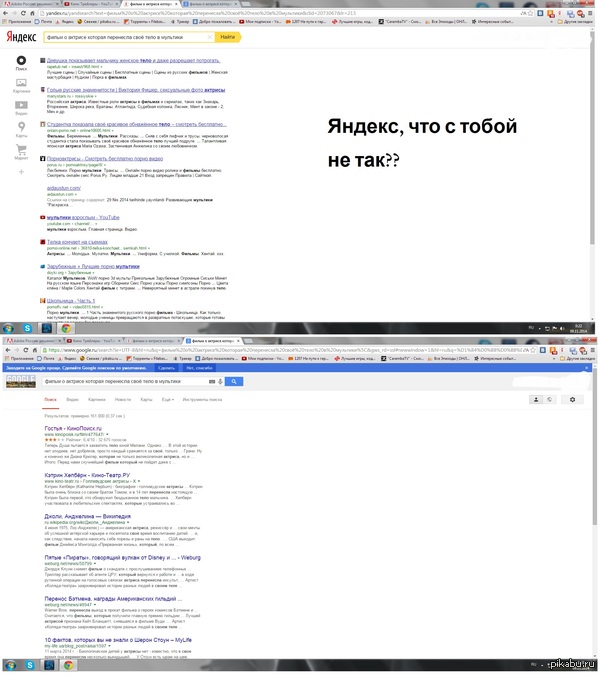Open Yandex Картинки sidebar icon
Viewport: 600px width, 675px height.
click(21, 83)
